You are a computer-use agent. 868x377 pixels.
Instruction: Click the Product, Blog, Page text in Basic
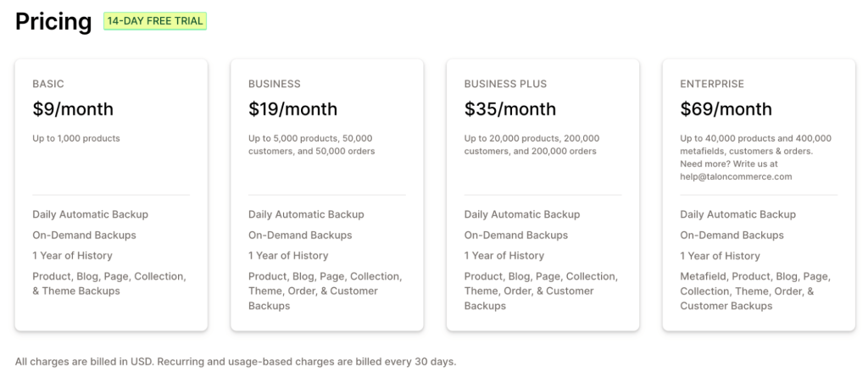[x=109, y=284]
